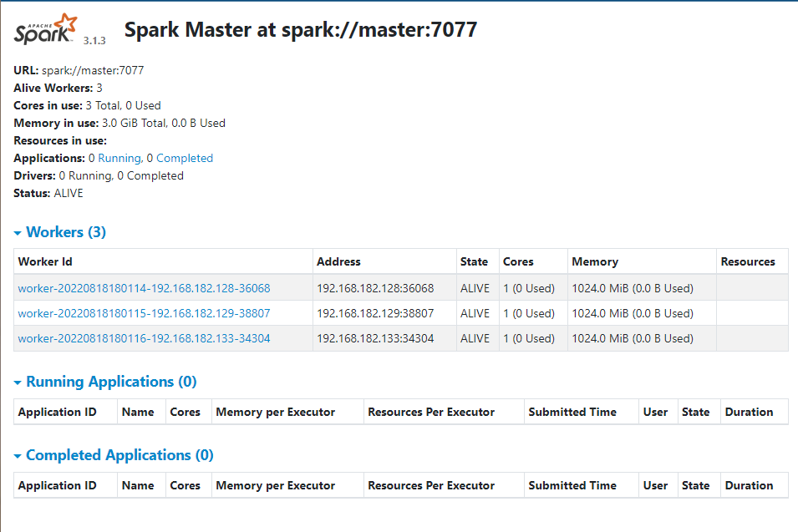Collapse the Workers section
This screenshot has height=532, width=798.
[17, 232]
